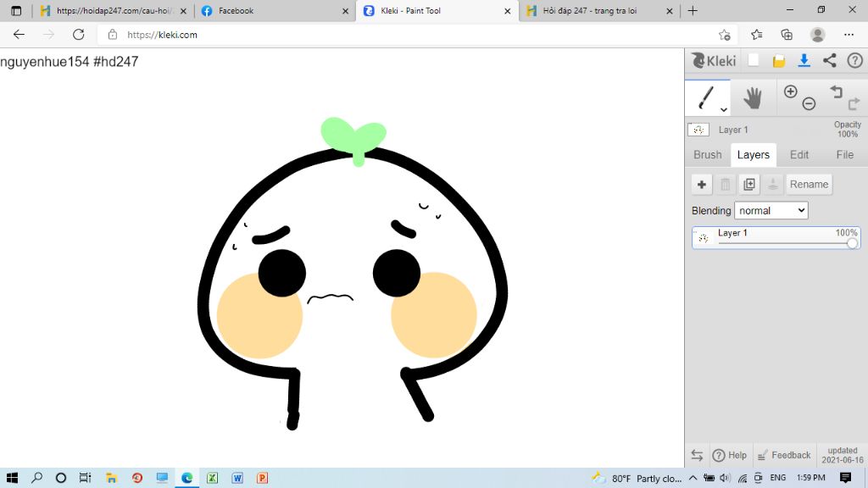This screenshot has height=488, width=868.
Task: Flip the interface side with the arrows icon
Action: tap(697, 455)
